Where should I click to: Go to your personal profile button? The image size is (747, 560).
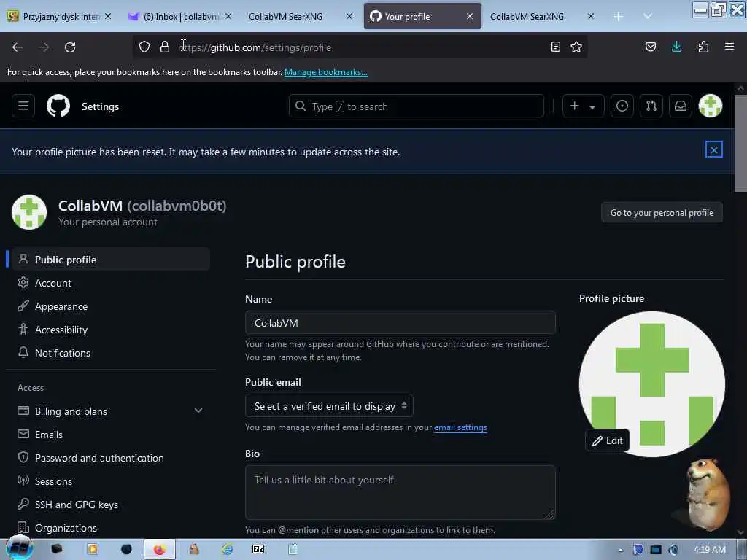point(662,212)
